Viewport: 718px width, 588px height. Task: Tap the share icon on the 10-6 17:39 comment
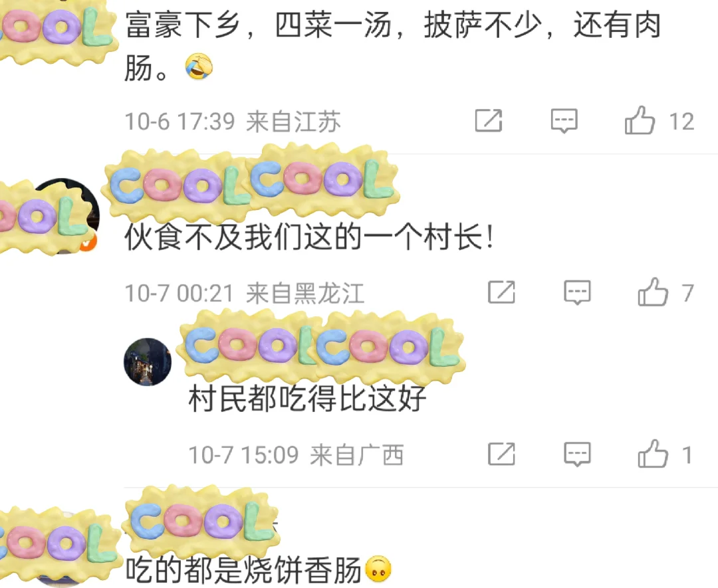click(x=489, y=121)
